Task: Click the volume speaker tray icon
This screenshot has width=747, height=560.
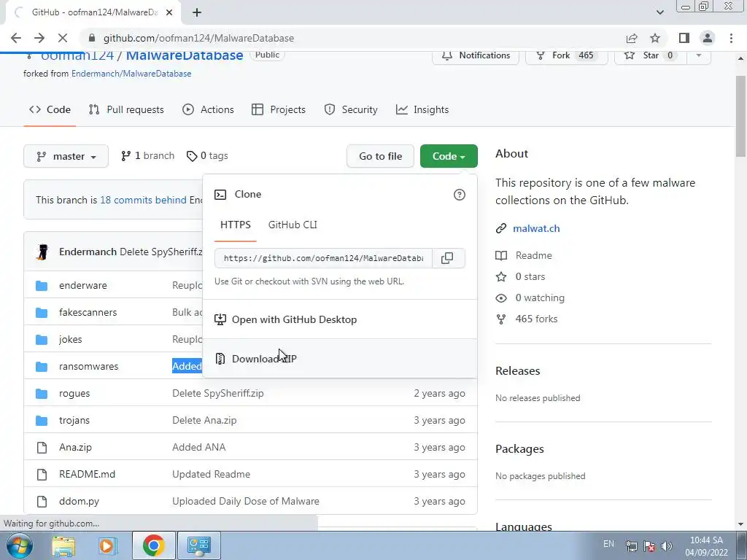Action: point(667,546)
